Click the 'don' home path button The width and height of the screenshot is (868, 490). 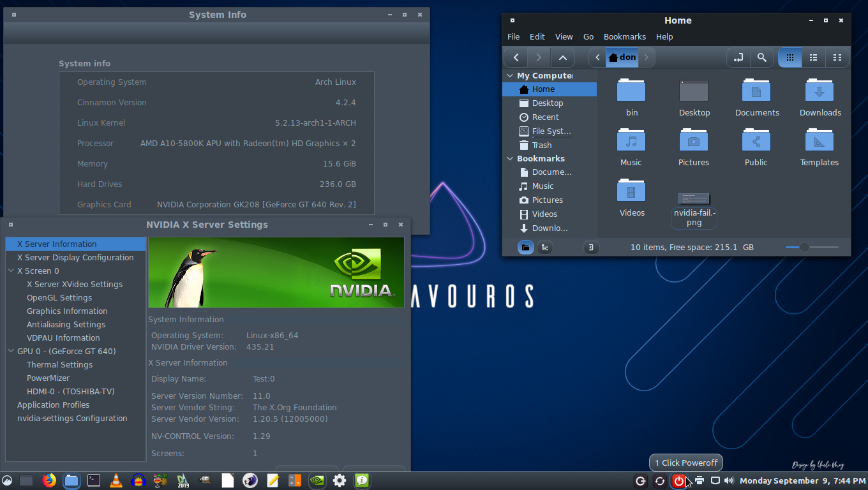click(x=622, y=57)
